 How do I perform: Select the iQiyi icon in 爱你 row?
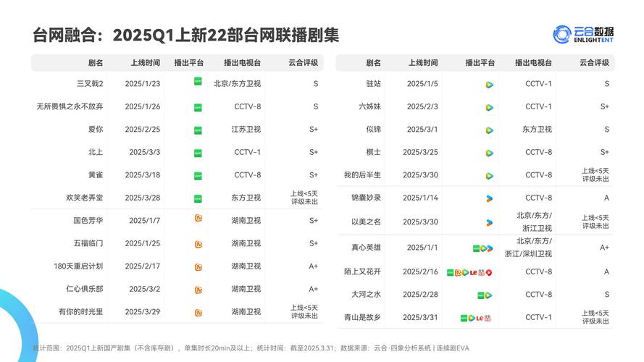tap(198, 130)
